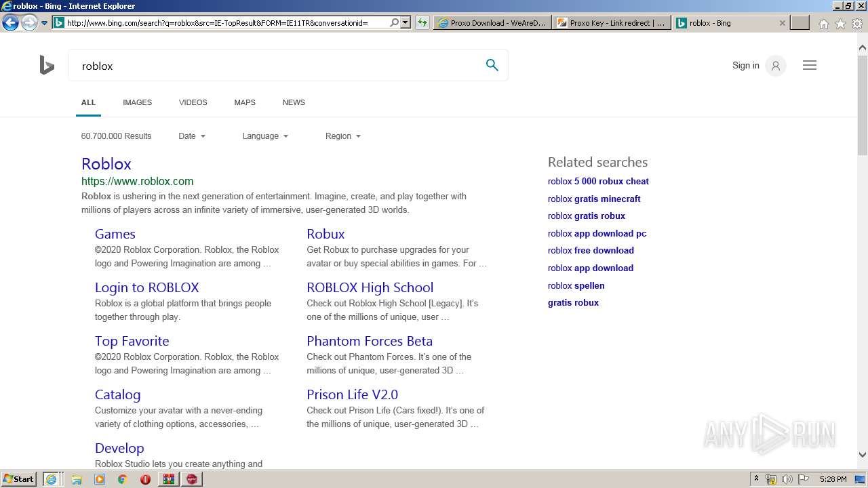Open the Top Favorite sublink
Image resolution: width=868 pixels, height=488 pixels.
pyautogui.click(x=132, y=341)
